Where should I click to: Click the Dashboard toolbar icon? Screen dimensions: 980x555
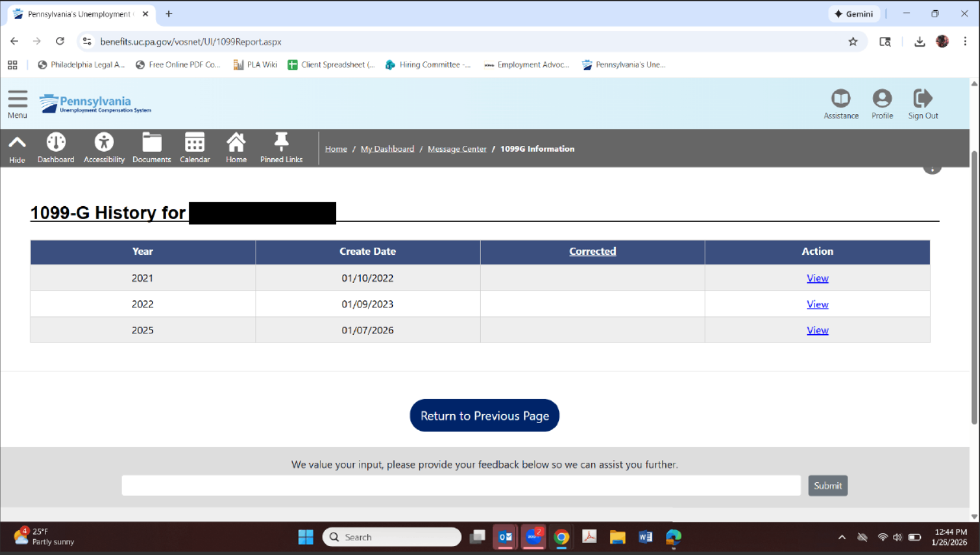coord(56,142)
